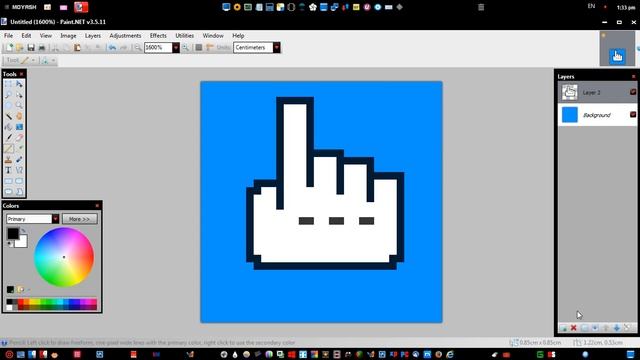Viewport: 640px width, 360px height.
Task: Select the Clone Stamp tool
Action: coord(8,159)
